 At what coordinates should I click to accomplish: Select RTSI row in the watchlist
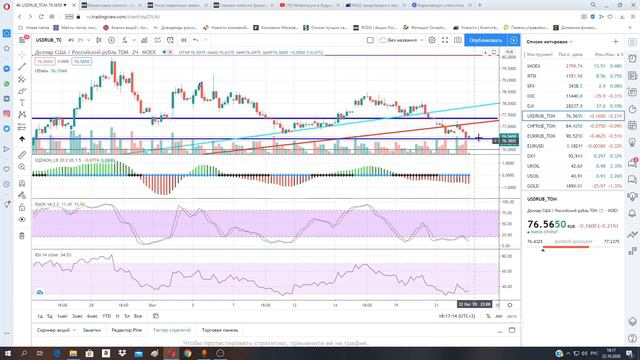point(574,76)
